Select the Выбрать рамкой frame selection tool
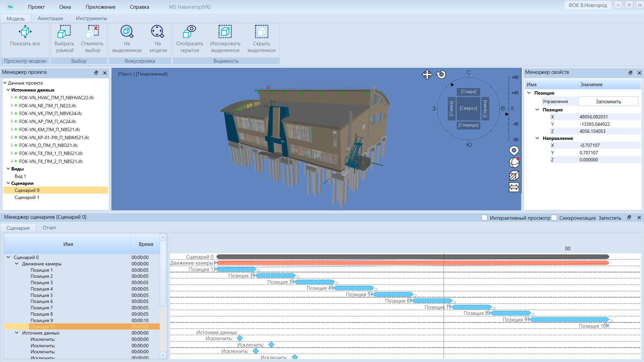The width and height of the screenshot is (644, 362). pos(64,32)
